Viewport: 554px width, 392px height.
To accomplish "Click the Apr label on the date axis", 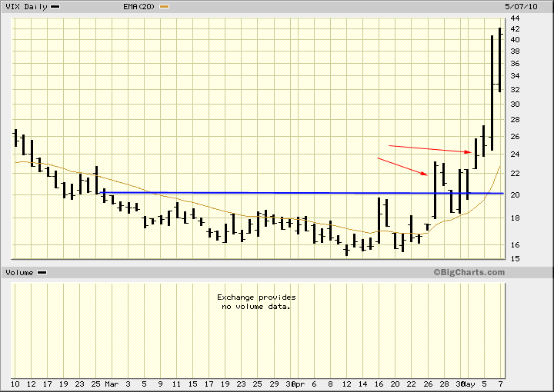I will (299, 383).
